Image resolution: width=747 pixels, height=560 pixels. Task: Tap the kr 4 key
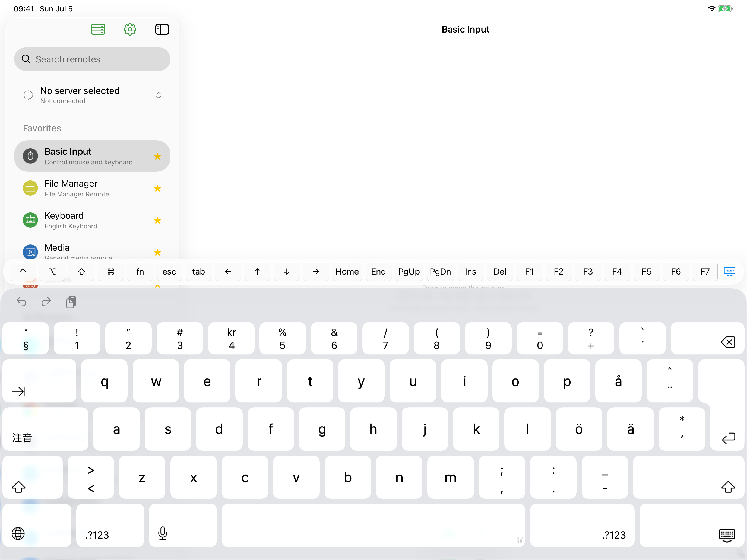click(231, 338)
